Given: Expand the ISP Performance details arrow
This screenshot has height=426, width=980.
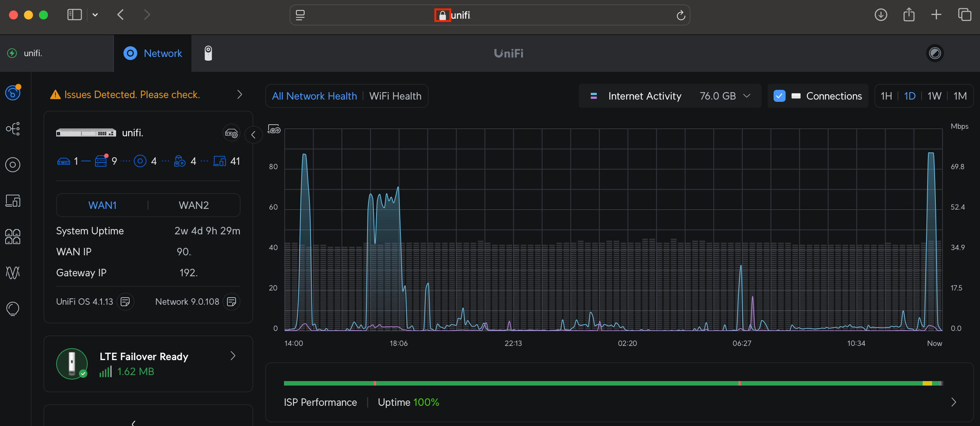Looking at the screenshot, I should [x=953, y=402].
